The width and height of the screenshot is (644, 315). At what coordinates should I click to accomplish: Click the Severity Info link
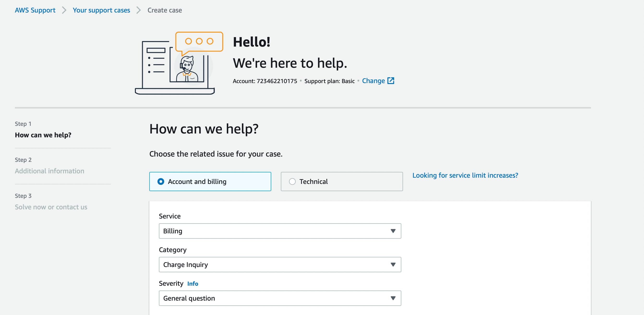(193, 284)
